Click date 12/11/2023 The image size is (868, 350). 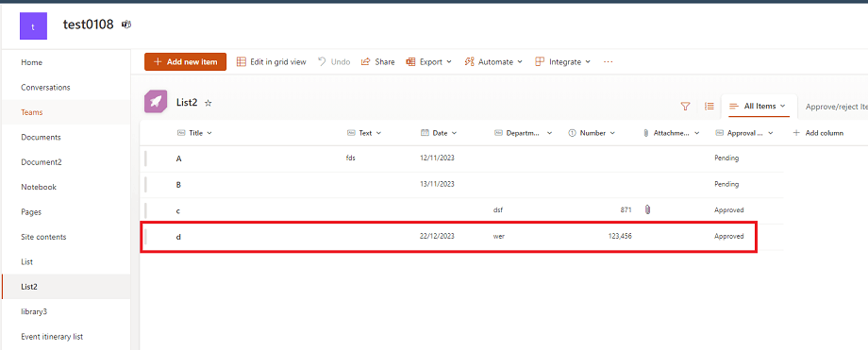click(438, 158)
